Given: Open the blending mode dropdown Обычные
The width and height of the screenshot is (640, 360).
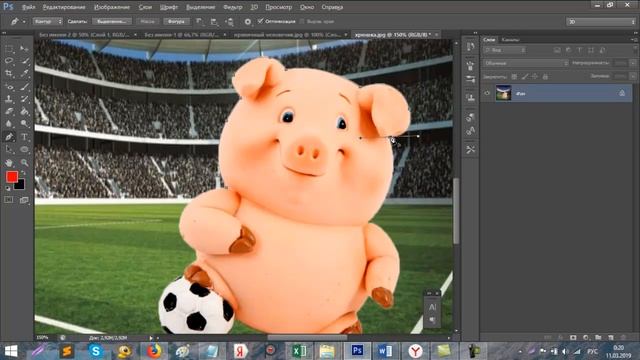Looking at the screenshot, I should coord(525,63).
